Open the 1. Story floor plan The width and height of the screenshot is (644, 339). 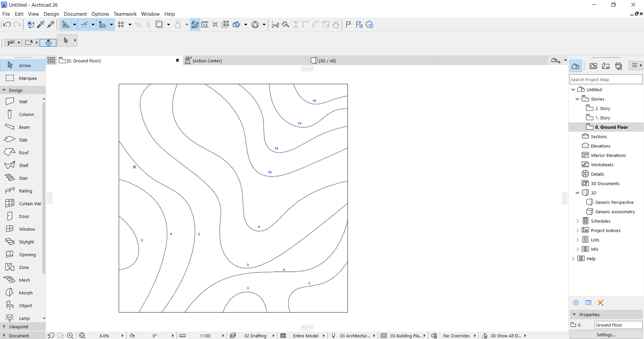(x=602, y=118)
